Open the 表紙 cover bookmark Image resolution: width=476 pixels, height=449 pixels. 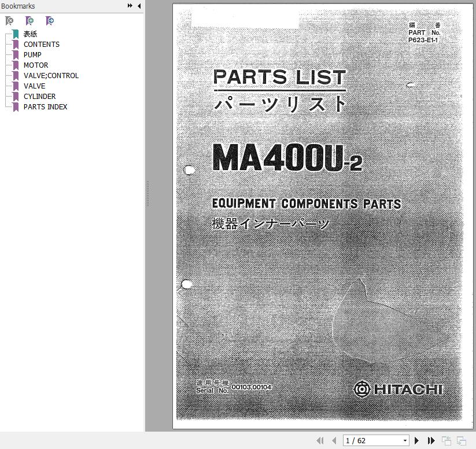tap(30, 34)
